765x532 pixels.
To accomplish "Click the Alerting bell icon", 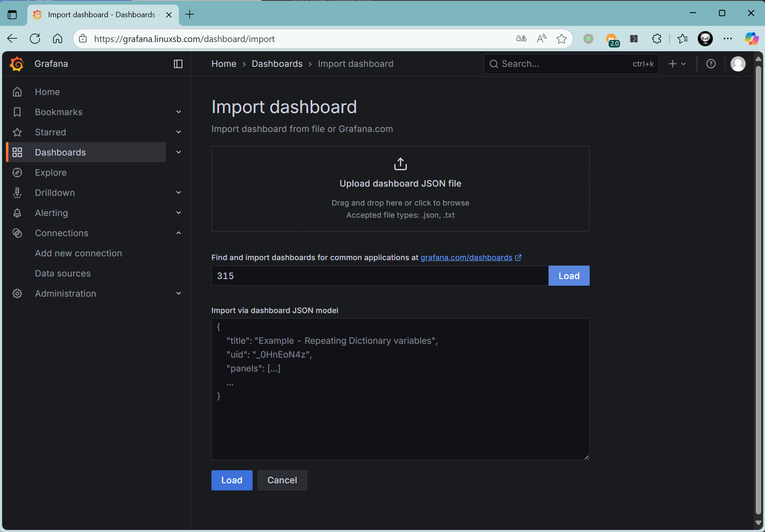I will [17, 213].
